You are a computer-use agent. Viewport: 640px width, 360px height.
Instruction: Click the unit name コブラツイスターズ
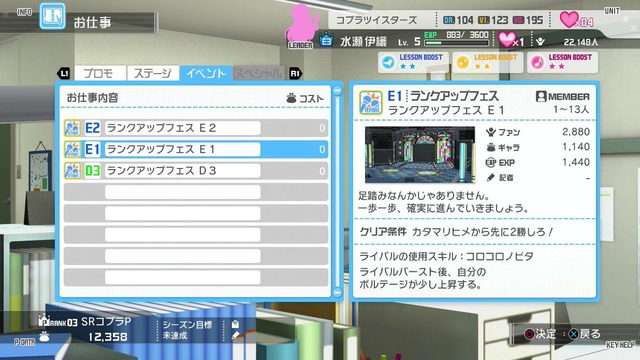pyautogui.click(x=376, y=20)
